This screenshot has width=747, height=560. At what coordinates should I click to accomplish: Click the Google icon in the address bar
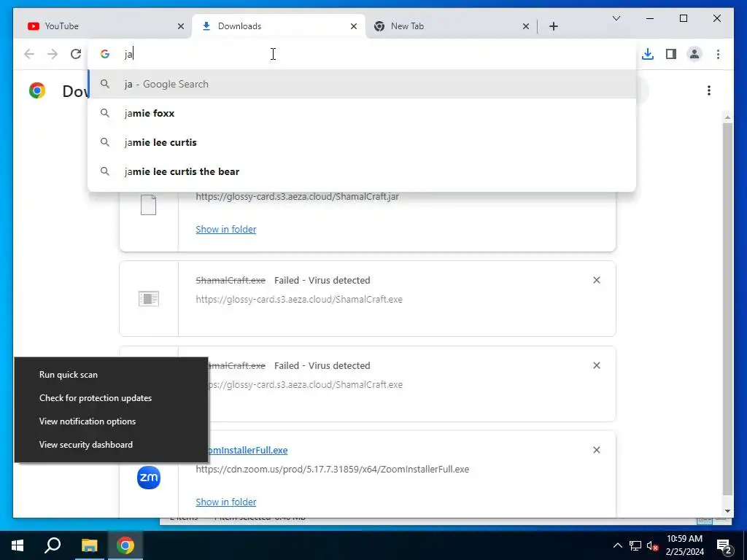tap(105, 54)
